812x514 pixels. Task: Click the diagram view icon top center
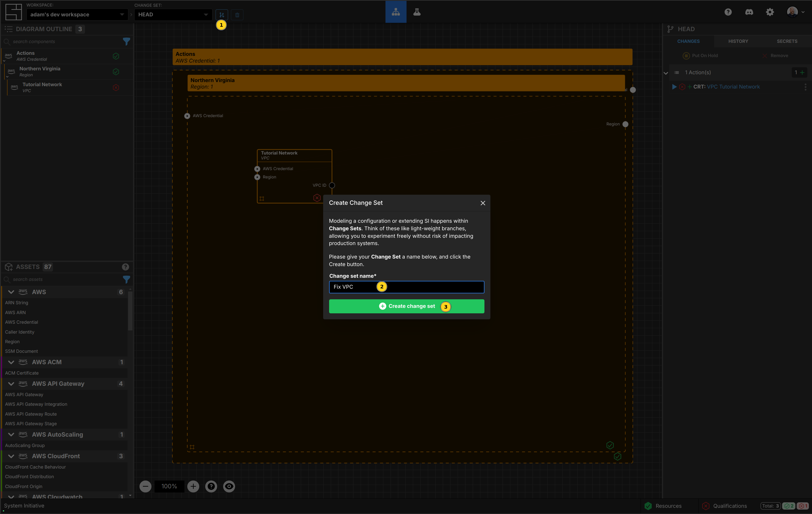click(396, 11)
